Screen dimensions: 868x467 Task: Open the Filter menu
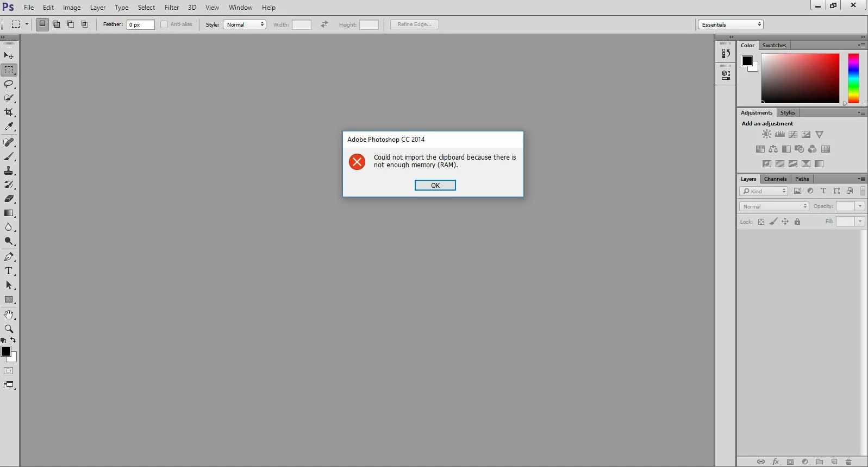click(x=172, y=8)
